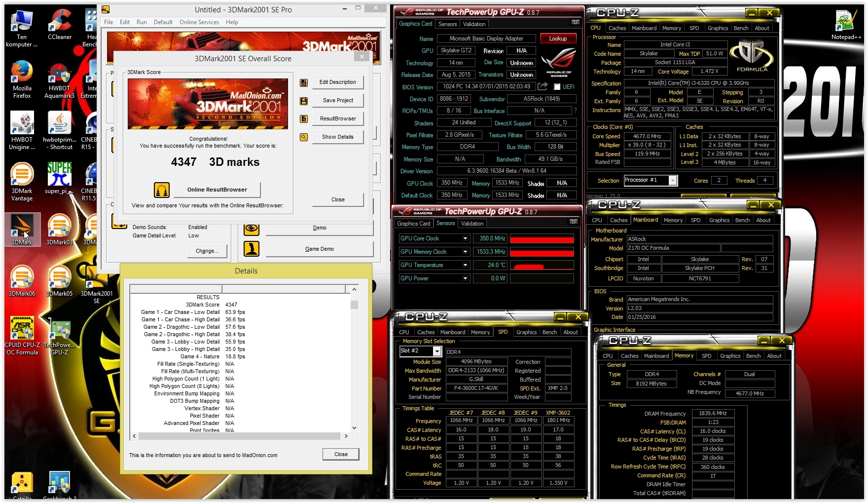Image resolution: width=868 pixels, height=503 pixels.
Task: Open the GPU Temperature sensor dropdown
Action: tap(465, 265)
